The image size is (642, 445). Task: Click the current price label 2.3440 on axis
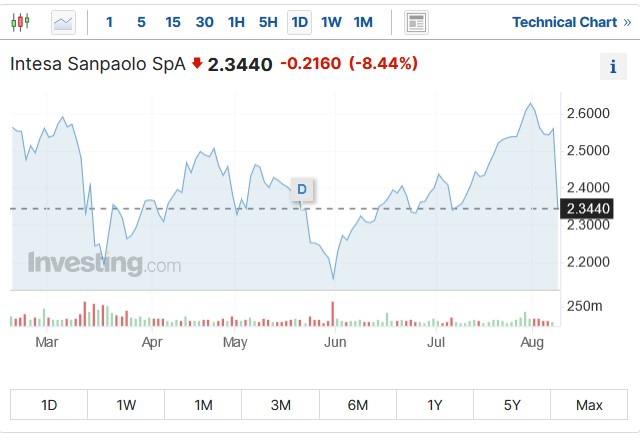pos(587,208)
